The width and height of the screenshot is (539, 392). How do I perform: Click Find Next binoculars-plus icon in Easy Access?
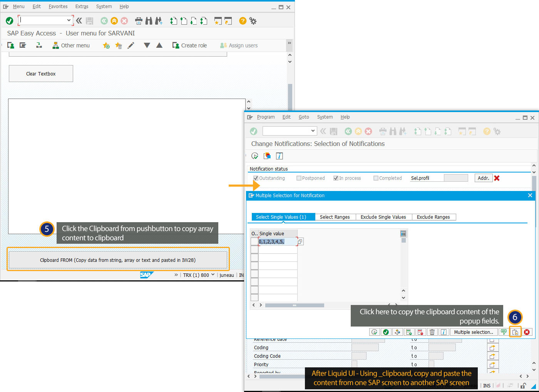pyautogui.click(x=159, y=21)
